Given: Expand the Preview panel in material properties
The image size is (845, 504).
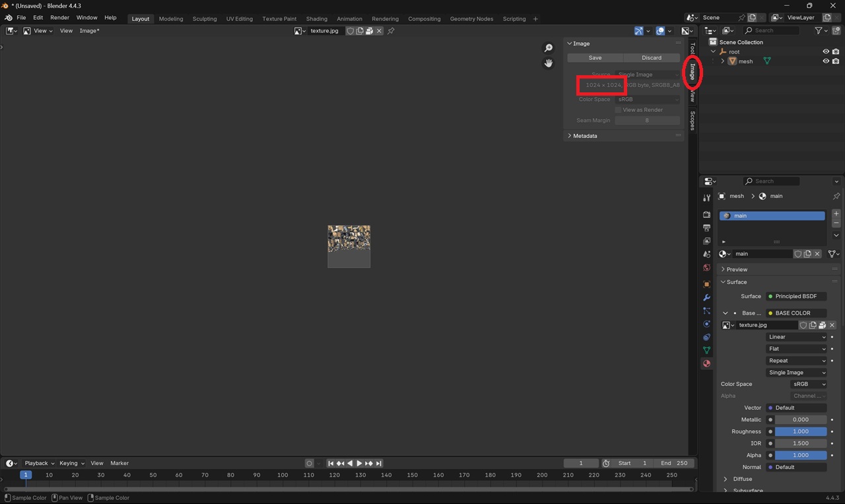Looking at the screenshot, I should point(737,269).
